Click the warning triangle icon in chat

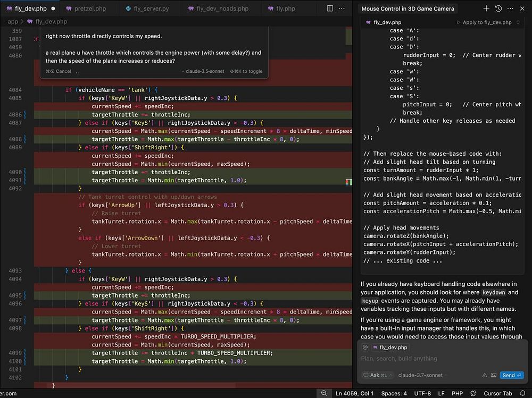pos(485,375)
